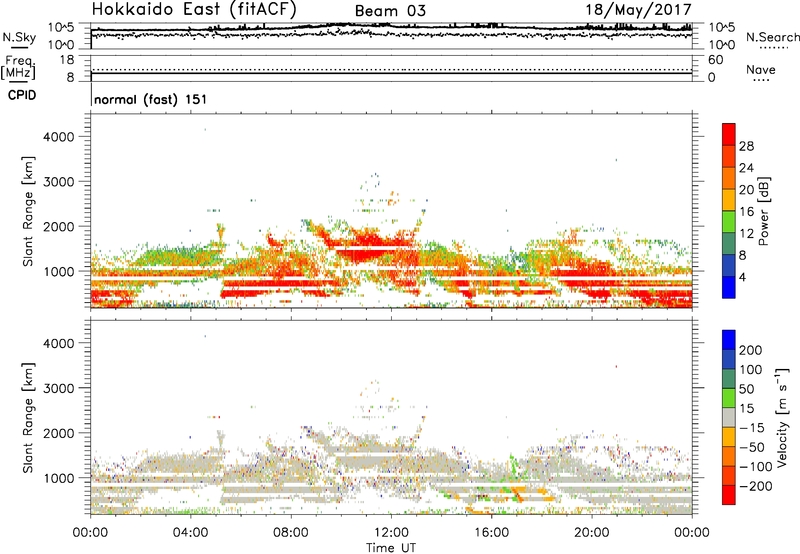Click the "200" tick on velocity colorbar
This screenshot has width=800, height=554.
751,350
